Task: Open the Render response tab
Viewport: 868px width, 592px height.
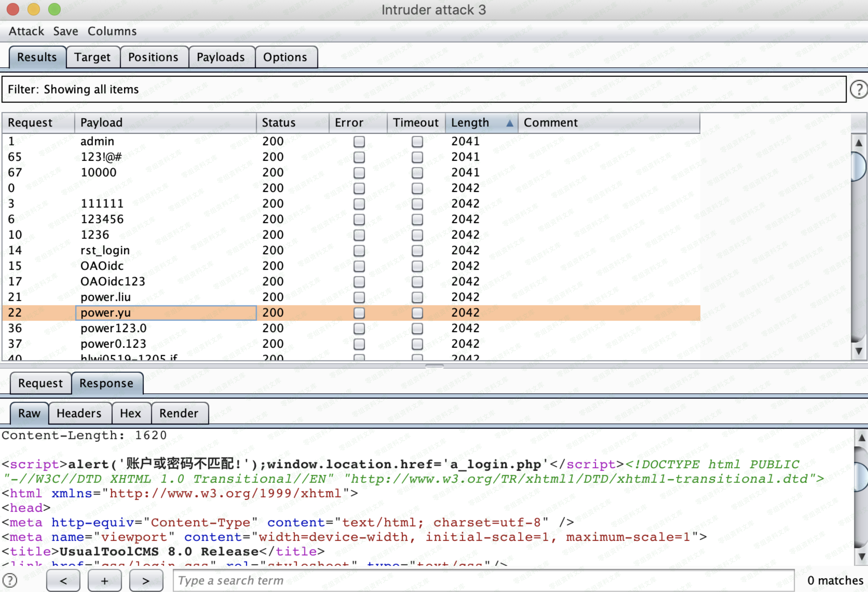Action: click(x=179, y=413)
